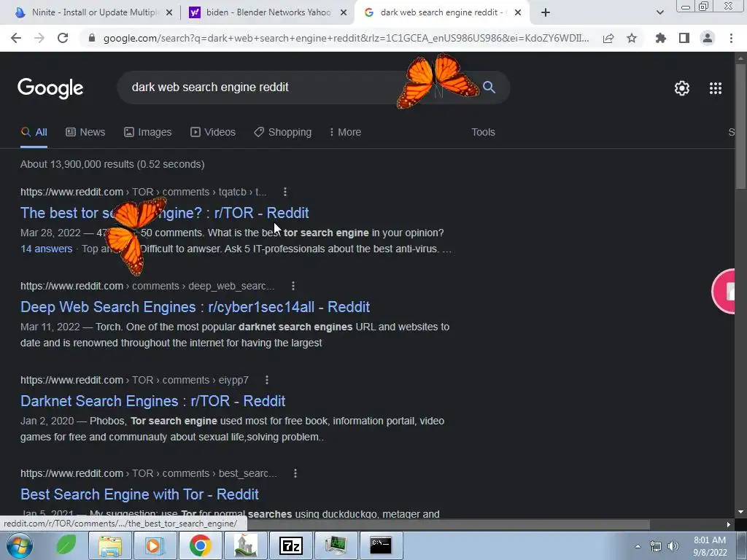
Task: Open the green leaf taskbar app
Action: click(x=66, y=545)
